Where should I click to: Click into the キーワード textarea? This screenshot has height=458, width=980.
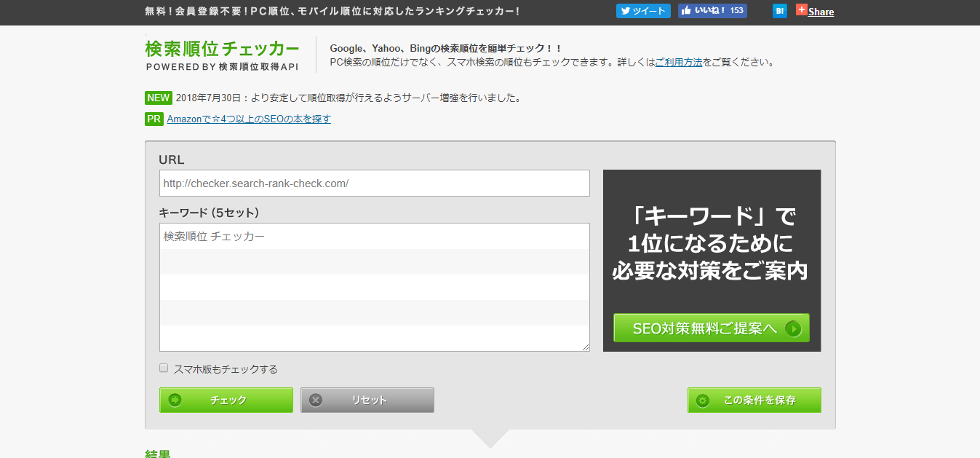click(374, 287)
